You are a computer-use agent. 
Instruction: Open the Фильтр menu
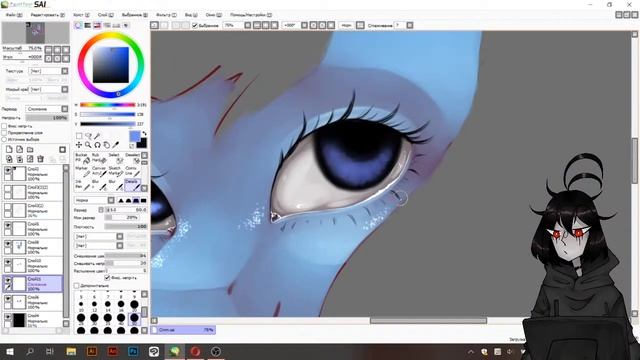coord(166,15)
